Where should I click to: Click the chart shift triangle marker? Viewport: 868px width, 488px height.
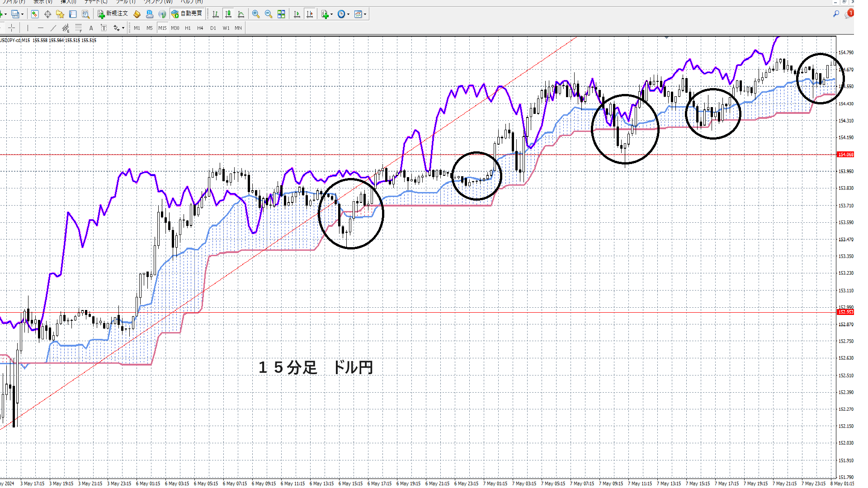[666, 38]
